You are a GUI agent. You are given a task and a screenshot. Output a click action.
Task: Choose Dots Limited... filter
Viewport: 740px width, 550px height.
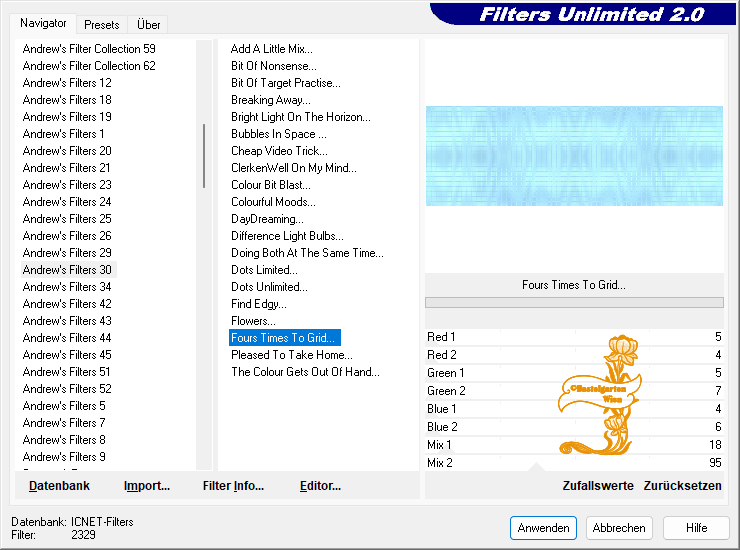264,270
